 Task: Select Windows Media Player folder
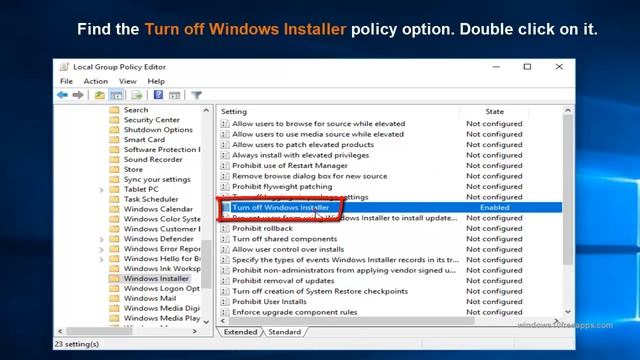pyautogui.click(x=162, y=318)
